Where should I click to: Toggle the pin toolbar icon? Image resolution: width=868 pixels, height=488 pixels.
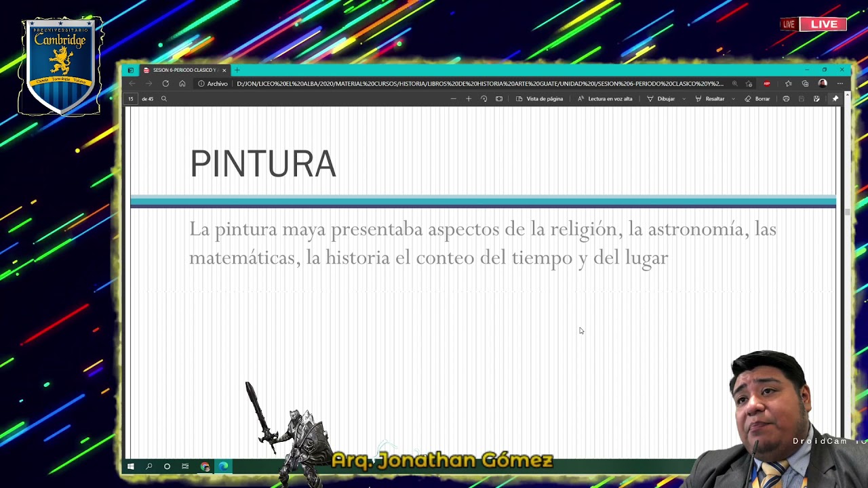(835, 99)
